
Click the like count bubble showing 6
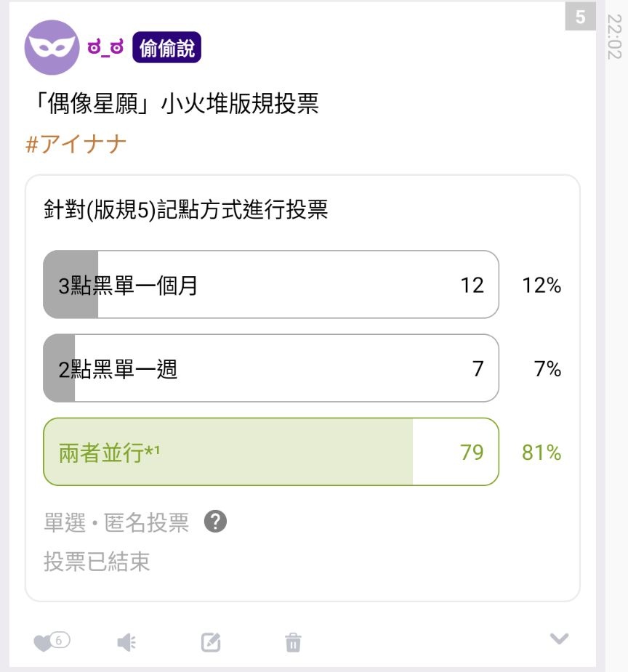pyautogui.click(x=60, y=640)
